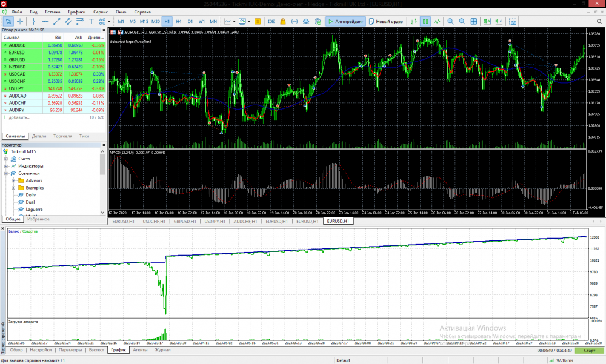The image size is (606, 364).
Task: Open the Сервис menu
Action: click(101, 12)
